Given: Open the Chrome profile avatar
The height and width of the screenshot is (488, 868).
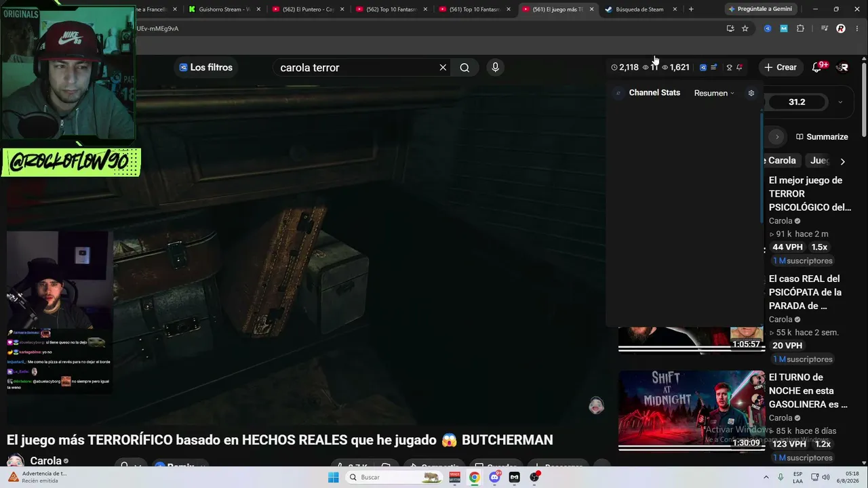Looking at the screenshot, I should 841,28.
